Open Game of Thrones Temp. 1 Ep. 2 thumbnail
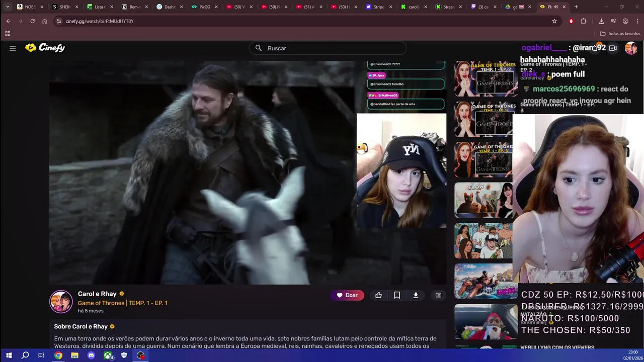644x362 pixels. (486, 78)
